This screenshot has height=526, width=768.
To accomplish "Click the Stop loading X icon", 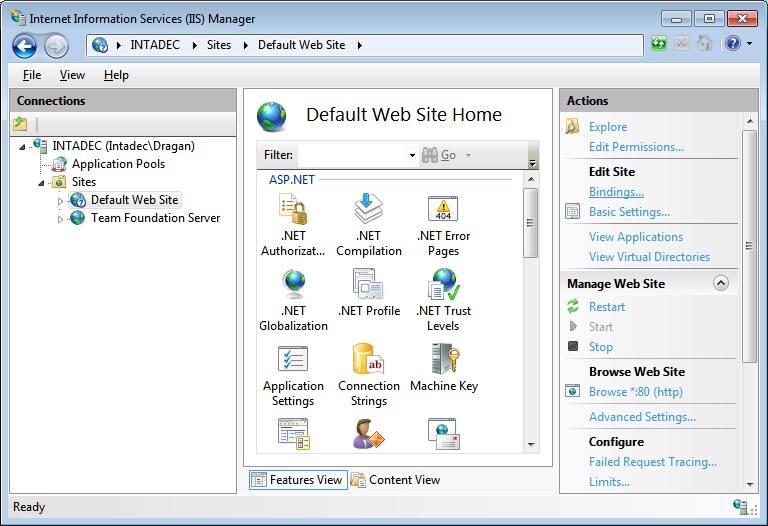I will 681,44.
